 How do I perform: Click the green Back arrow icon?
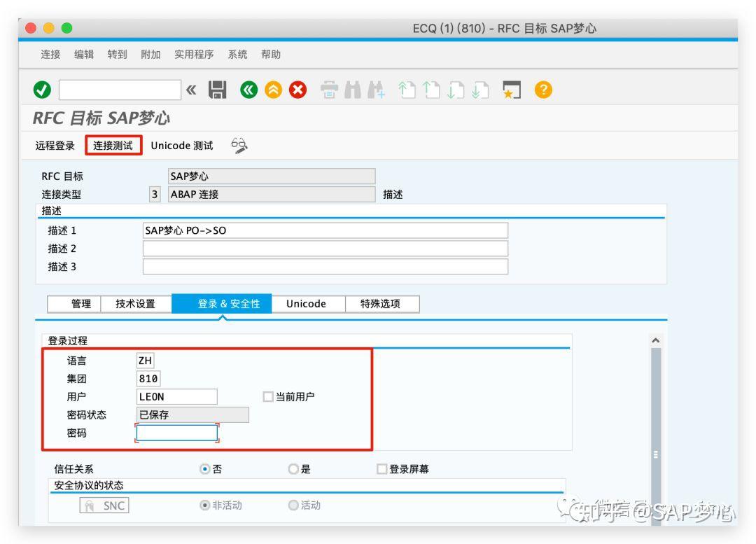pyautogui.click(x=248, y=90)
